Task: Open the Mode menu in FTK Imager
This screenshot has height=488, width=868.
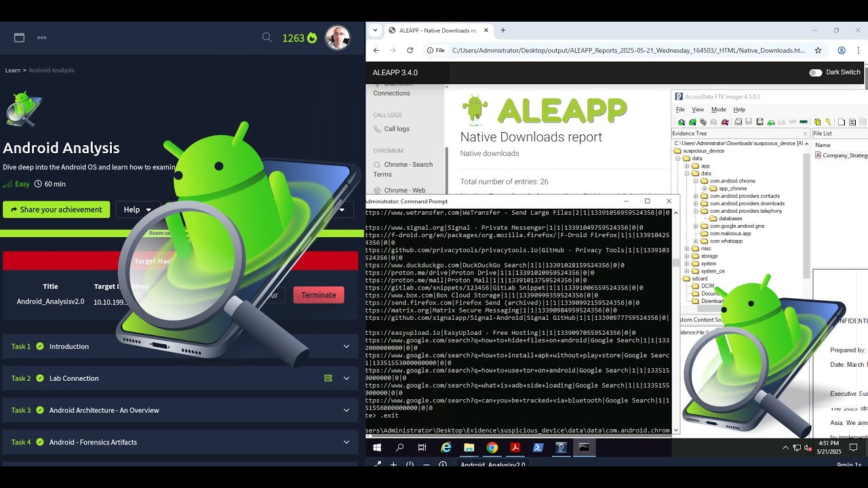Action: (719, 109)
